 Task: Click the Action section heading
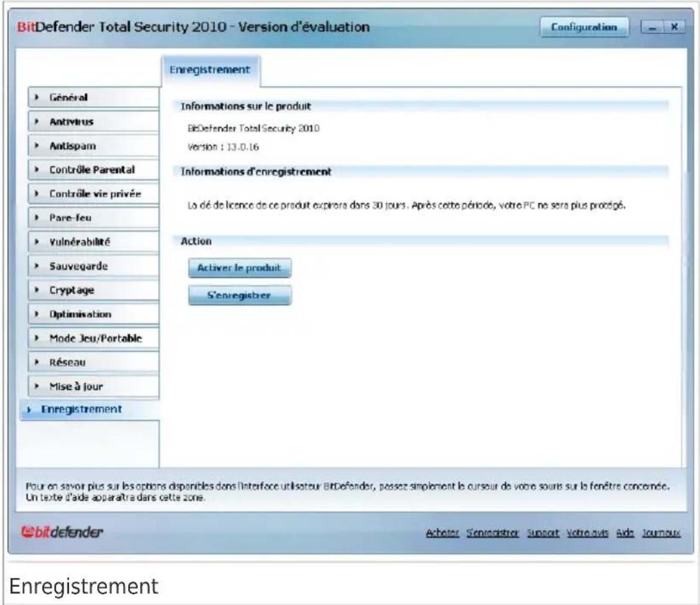196,241
